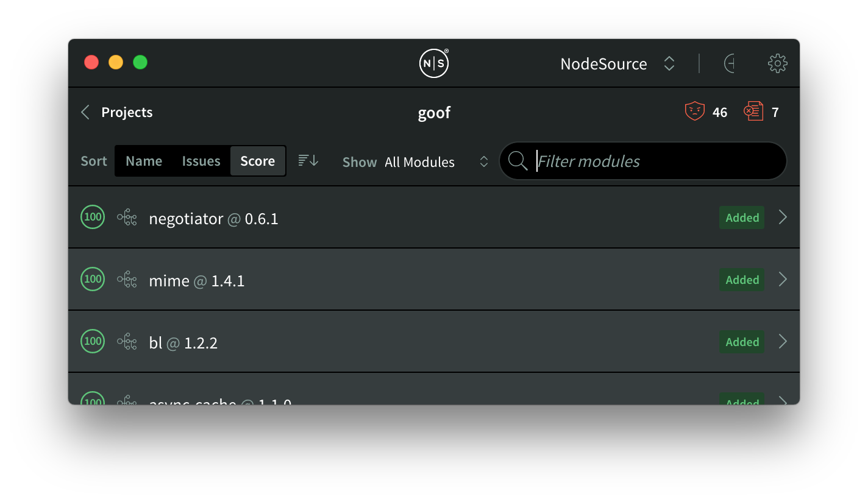Go back to Projects

(127, 112)
